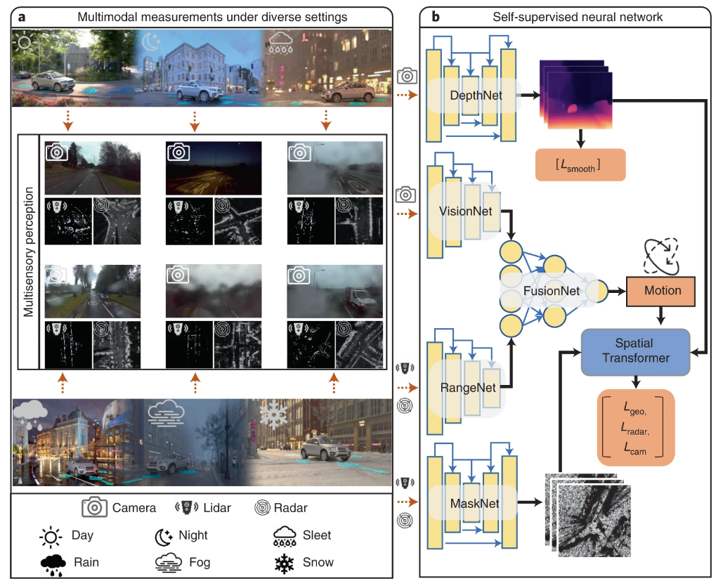This screenshot has width=723, height=588.
Task: Click the Sleet cloud icon in legend
Action: 285,537
